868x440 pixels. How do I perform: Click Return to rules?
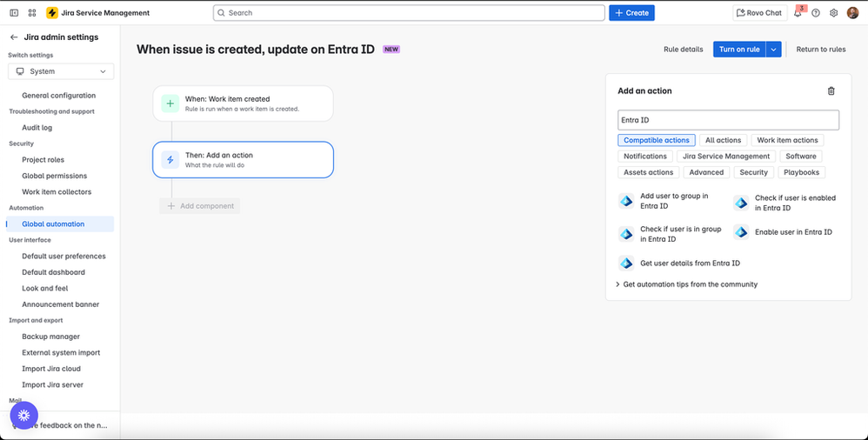(821, 50)
